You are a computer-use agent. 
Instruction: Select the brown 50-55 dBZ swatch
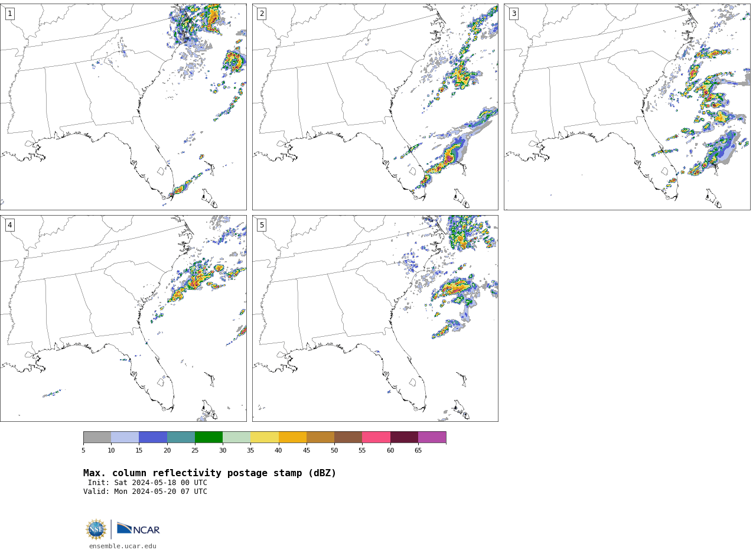coord(348,437)
